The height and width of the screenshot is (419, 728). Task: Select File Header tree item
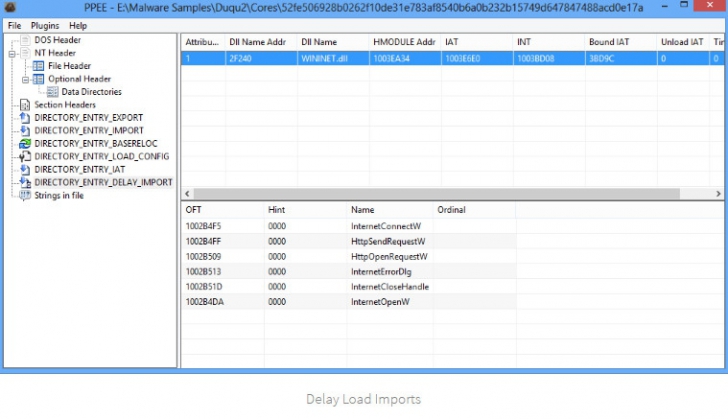tap(70, 66)
